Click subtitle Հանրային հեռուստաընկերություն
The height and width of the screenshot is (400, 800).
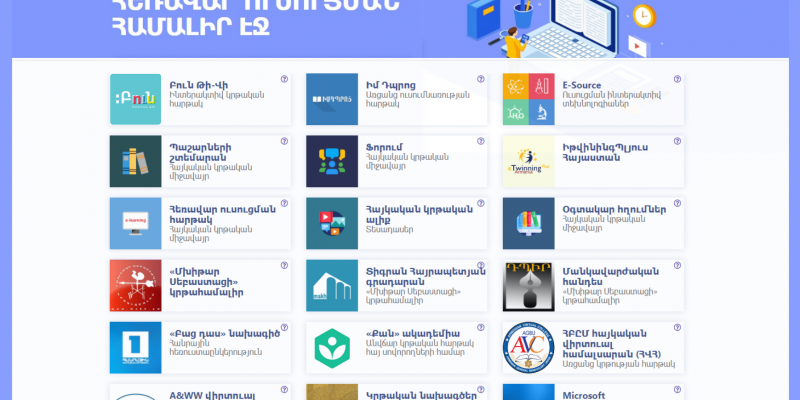pyautogui.click(x=216, y=348)
